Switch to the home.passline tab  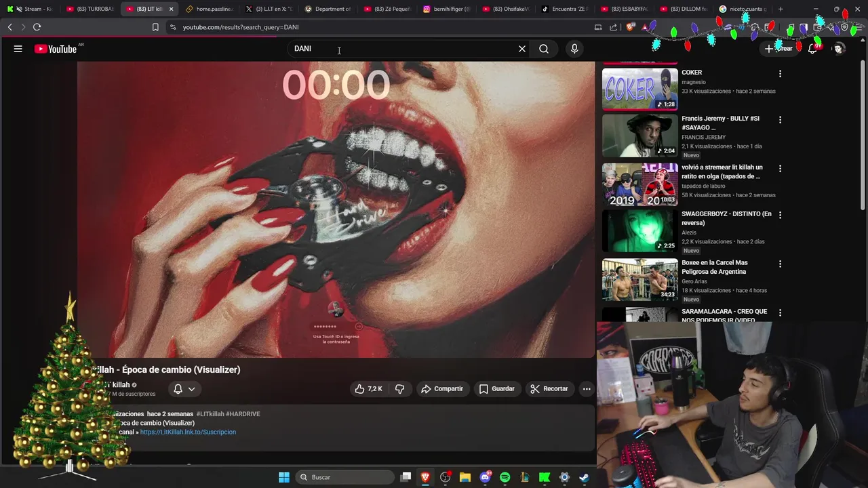pos(209,9)
